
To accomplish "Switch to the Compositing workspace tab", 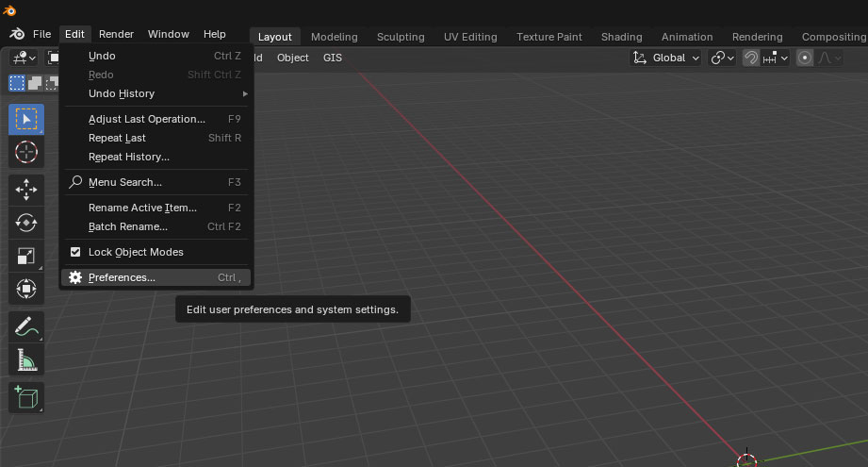I will pyautogui.click(x=833, y=37).
